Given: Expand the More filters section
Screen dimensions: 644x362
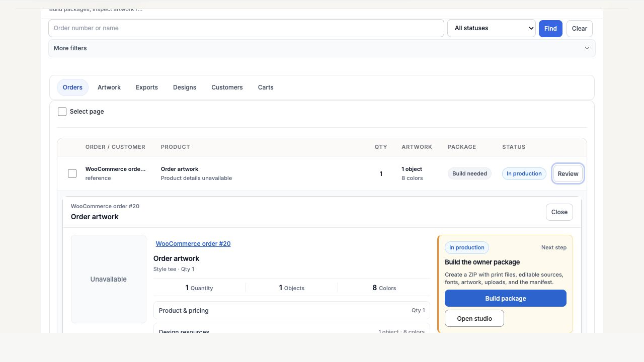Looking at the screenshot, I should (322, 48).
